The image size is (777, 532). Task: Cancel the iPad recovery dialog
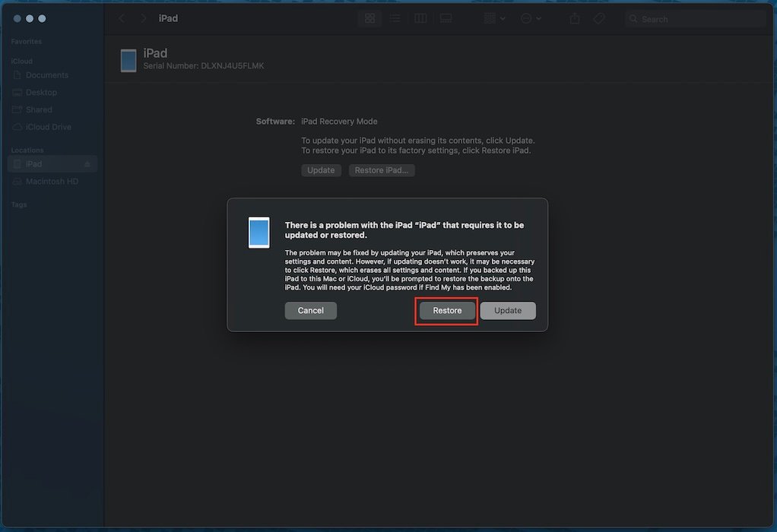click(311, 311)
